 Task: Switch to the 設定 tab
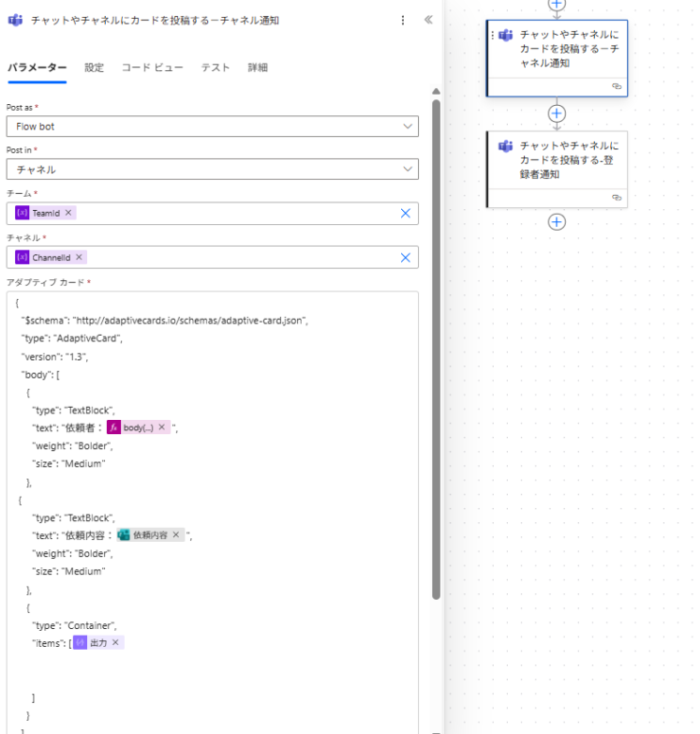(94, 68)
